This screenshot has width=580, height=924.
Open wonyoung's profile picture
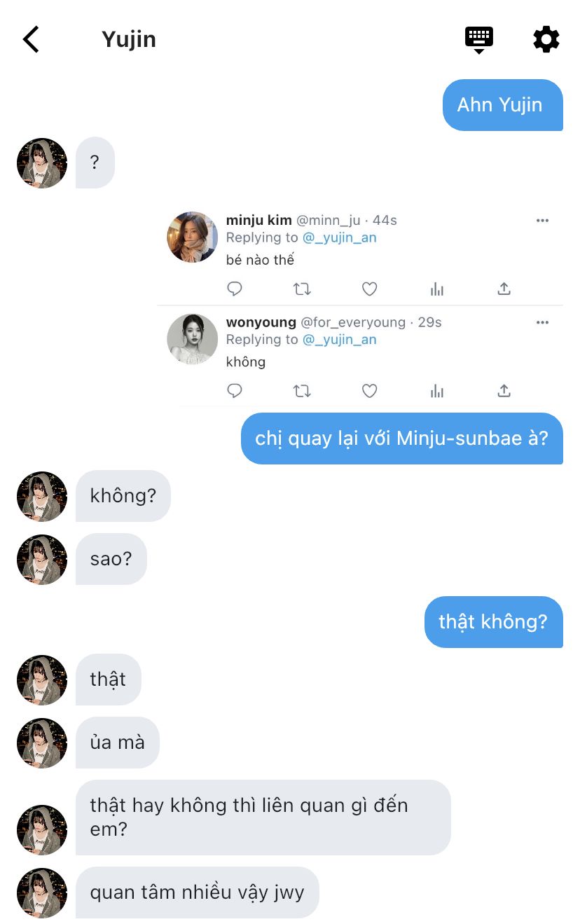click(x=192, y=339)
